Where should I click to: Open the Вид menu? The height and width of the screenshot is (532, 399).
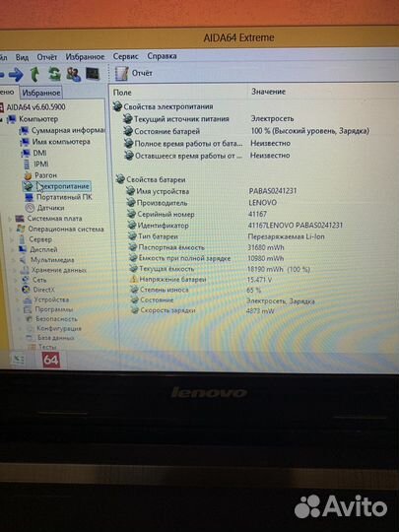(x=22, y=57)
